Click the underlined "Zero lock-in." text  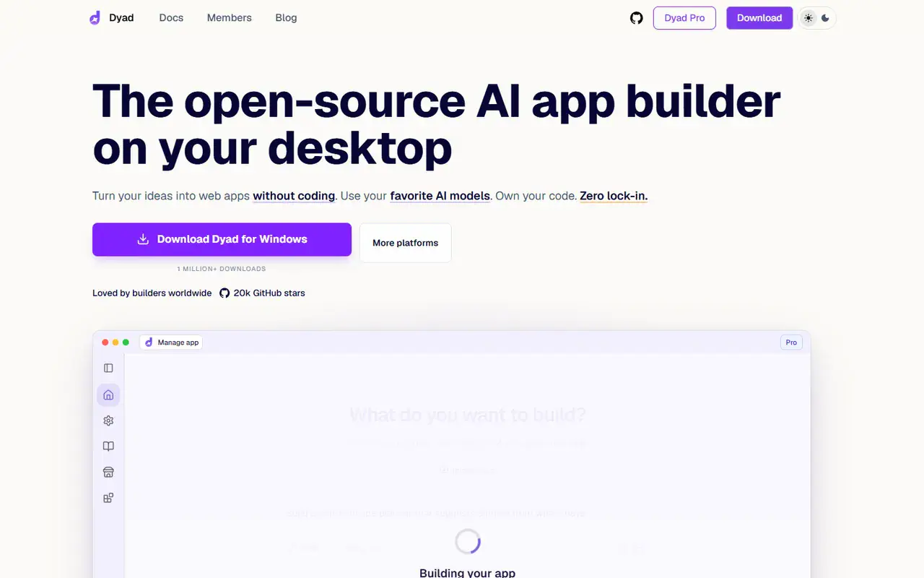[614, 196]
